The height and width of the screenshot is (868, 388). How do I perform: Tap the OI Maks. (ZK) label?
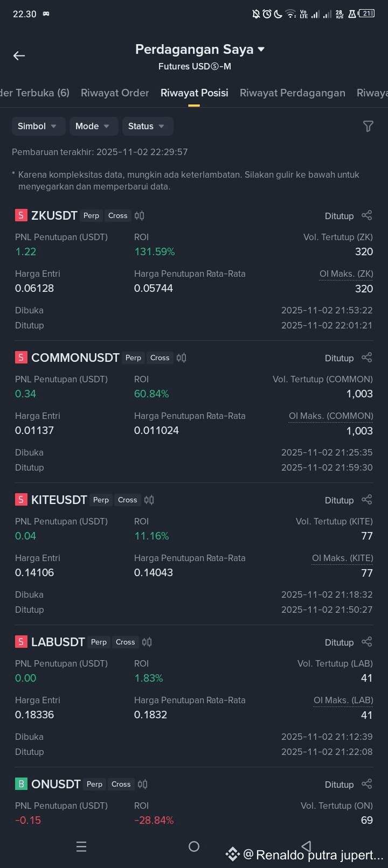pos(346,274)
